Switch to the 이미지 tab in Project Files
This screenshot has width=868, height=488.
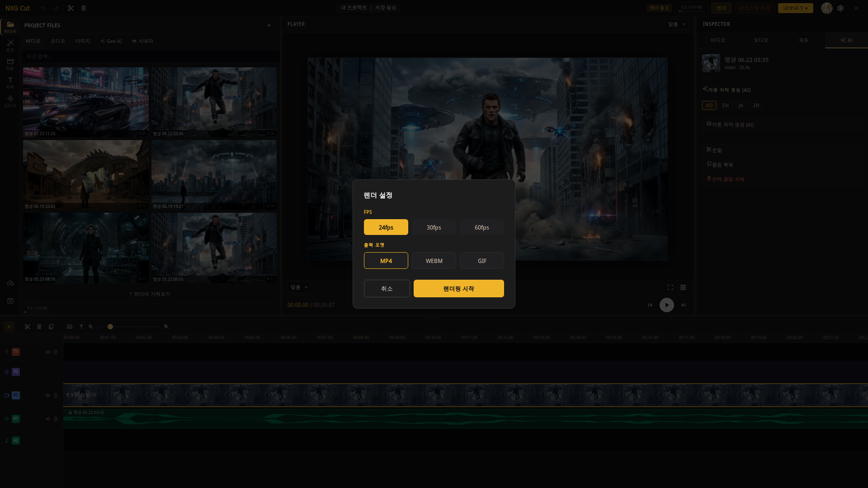click(x=83, y=41)
